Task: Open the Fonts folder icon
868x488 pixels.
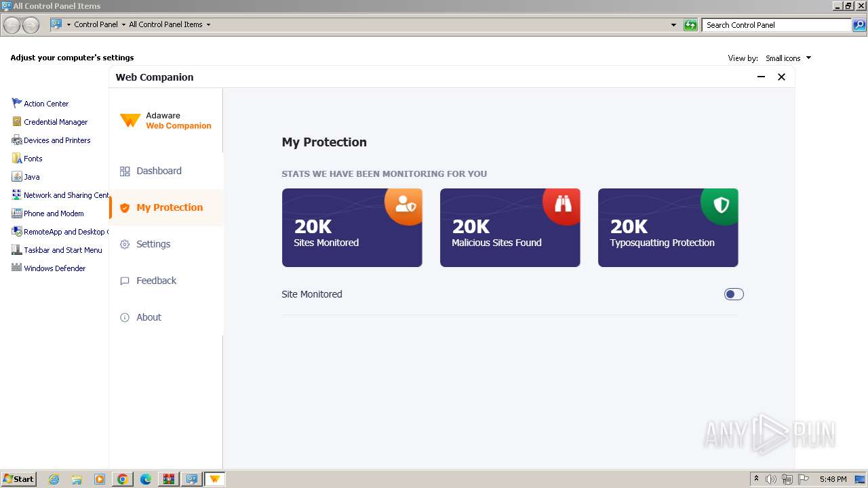Action: point(17,158)
